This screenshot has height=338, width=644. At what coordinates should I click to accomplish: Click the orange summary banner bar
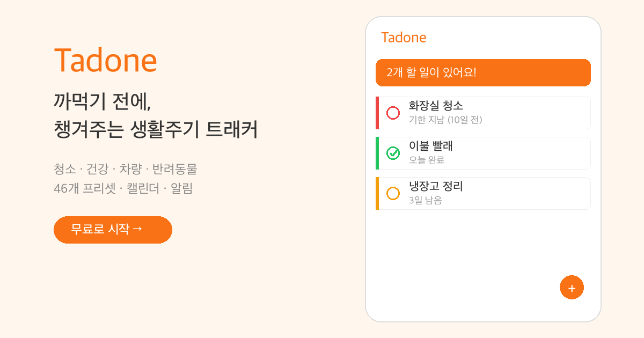[483, 72]
